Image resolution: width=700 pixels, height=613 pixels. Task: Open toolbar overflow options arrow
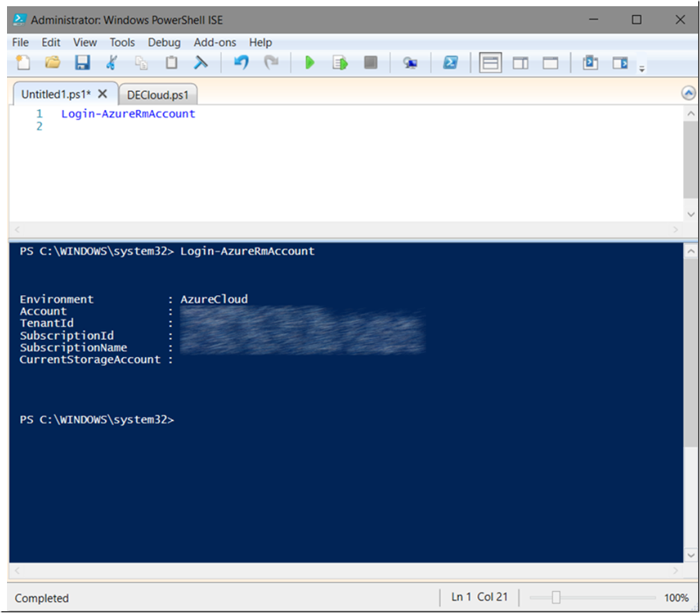[642, 69]
